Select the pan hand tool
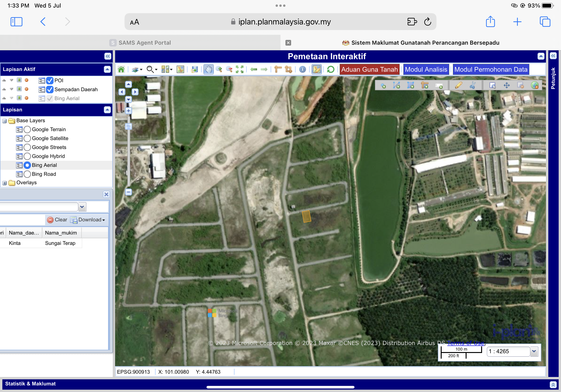Image resolution: width=561 pixels, height=392 pixels. coord(208,69)
